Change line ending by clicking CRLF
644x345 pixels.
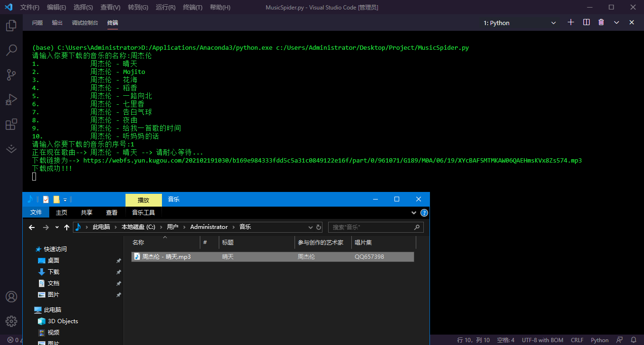pos(577,340)
